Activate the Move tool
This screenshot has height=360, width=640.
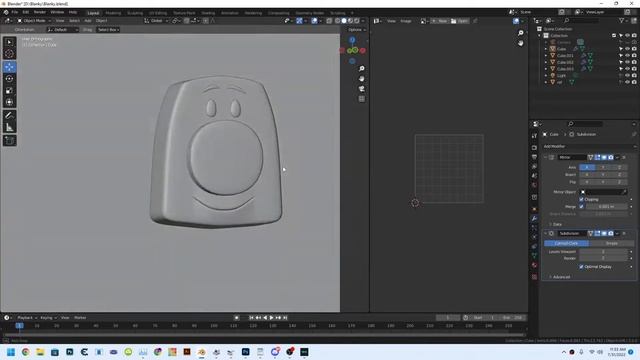click(x=9, y=67)
